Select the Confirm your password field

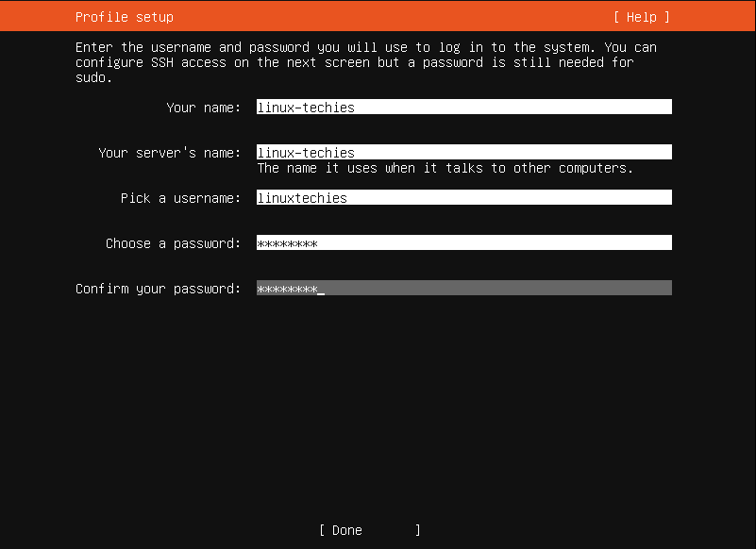point(463,289)
